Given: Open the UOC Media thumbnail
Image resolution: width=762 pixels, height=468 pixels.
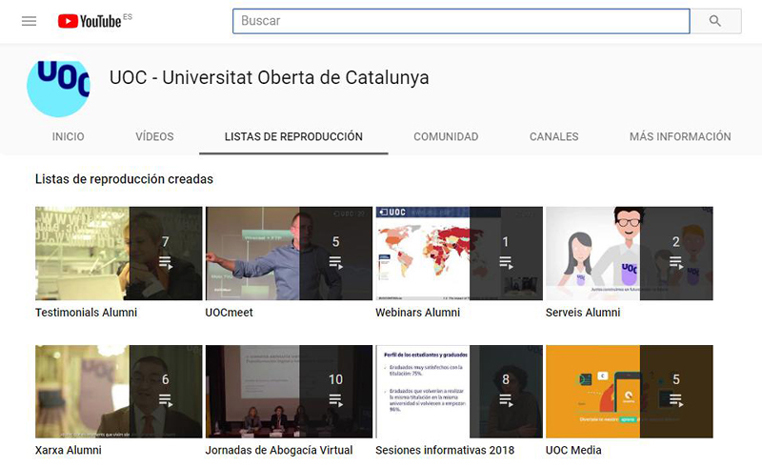Looking at the screenshot, I should pyautogui.click(x=629, y=392).
